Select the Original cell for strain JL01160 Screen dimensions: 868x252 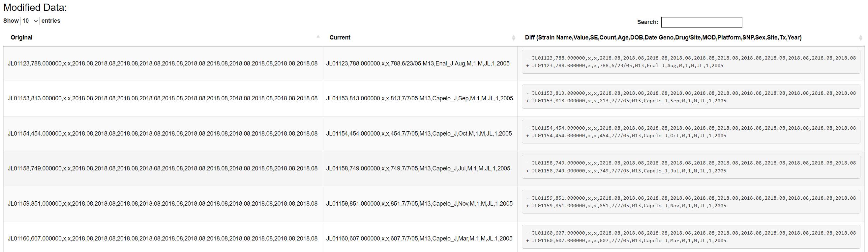(163, 239)
